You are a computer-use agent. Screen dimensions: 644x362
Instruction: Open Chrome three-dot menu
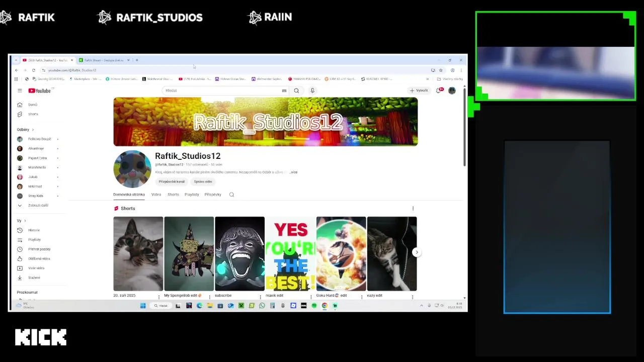(461, 70)
